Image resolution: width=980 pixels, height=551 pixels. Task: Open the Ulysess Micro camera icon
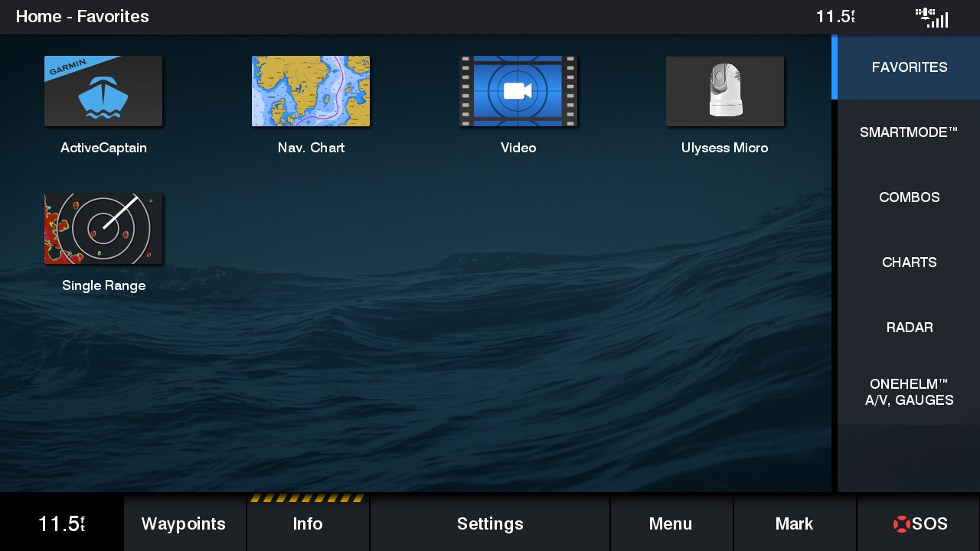point(725,91)
